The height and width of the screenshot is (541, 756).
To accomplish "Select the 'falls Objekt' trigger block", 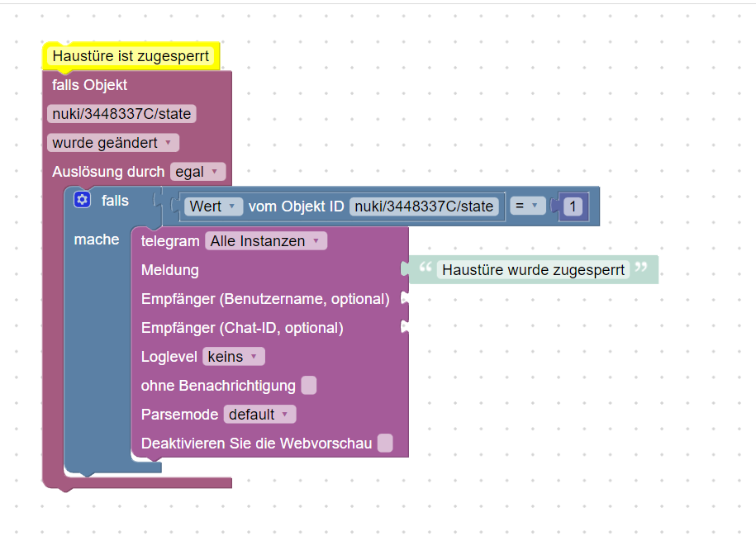I will (89, 85).
